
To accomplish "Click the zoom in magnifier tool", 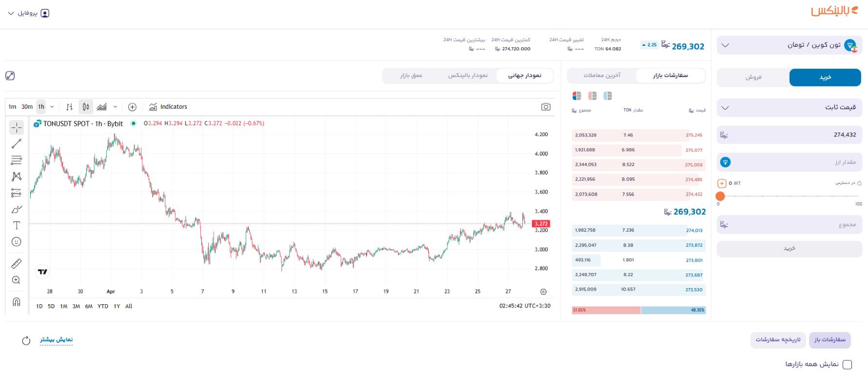I will coord(17,280).
